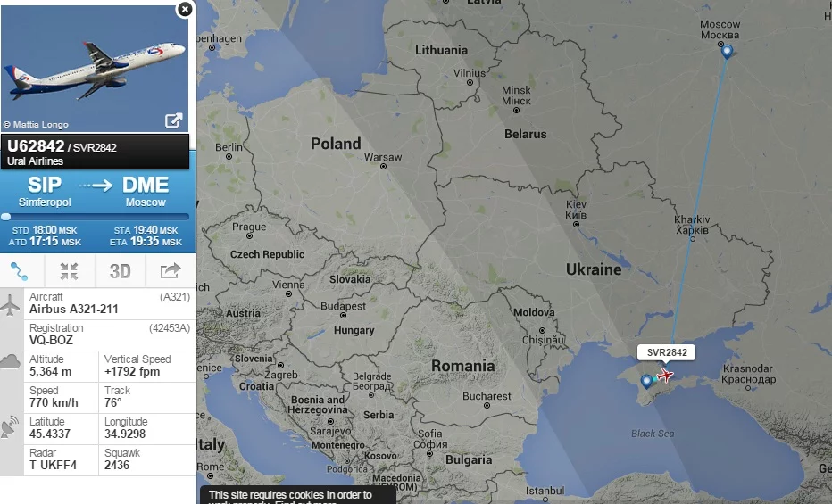832x504 pixels.
Task: Click the 76° track value
Action: point(113,403)
